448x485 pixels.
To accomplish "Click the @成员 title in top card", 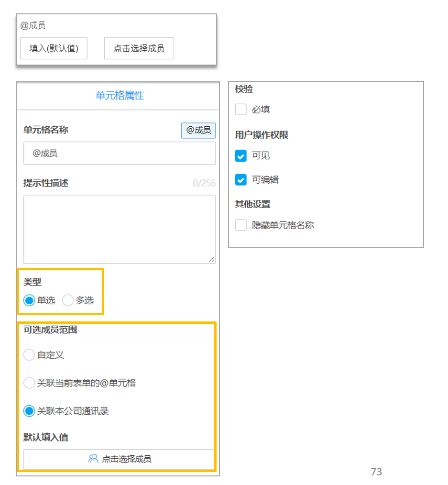I will [33, 25].
